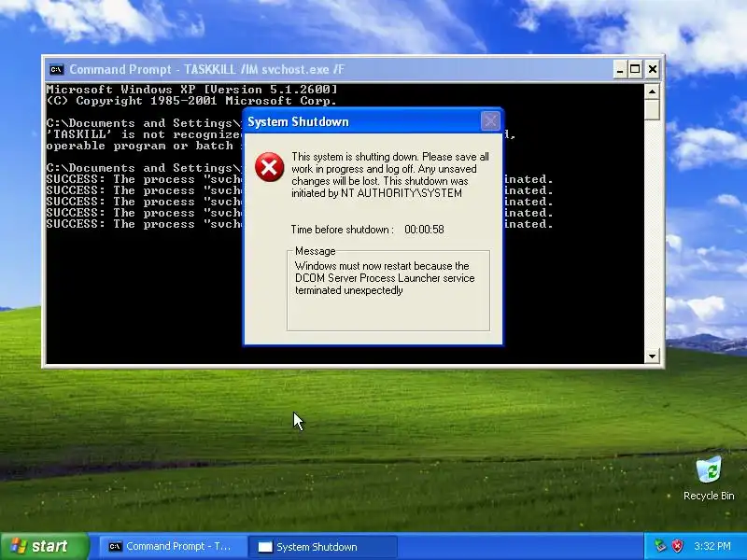Click the 'This system is shutting down' text
747x560 pixels.
click(390, 175)
